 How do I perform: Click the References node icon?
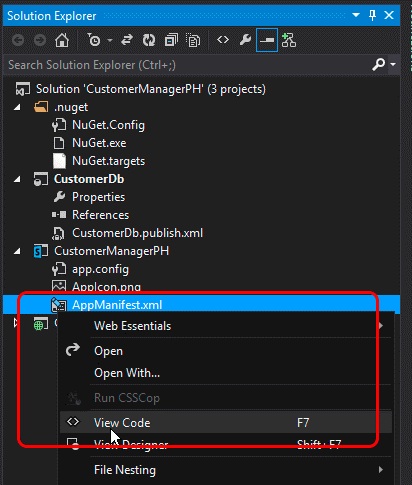coord(59,215)
